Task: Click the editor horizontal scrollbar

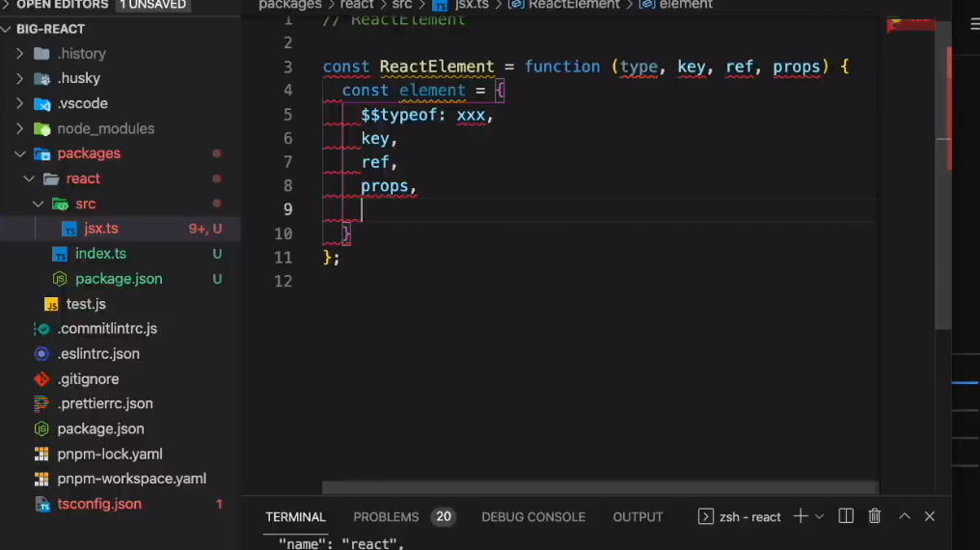Action: pos(600,487)
